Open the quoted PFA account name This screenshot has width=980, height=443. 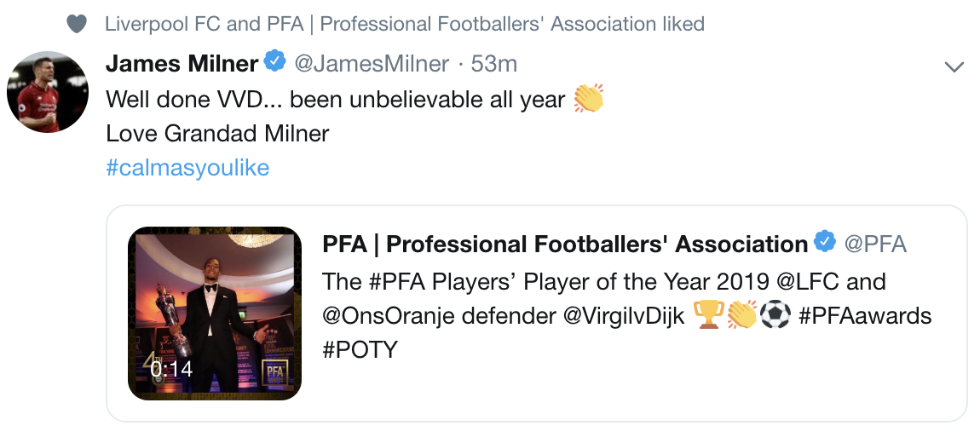565,245
